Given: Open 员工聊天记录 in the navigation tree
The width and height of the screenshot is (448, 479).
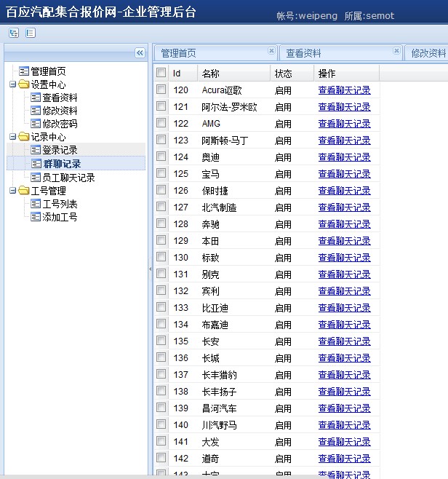Looking at the screenshot, I should pos(68,178).
